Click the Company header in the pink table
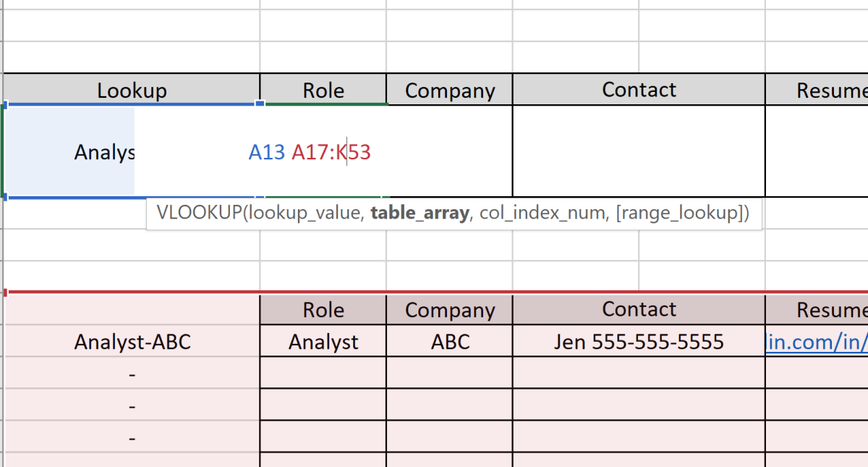868x467 pixels. coord(449,309)
